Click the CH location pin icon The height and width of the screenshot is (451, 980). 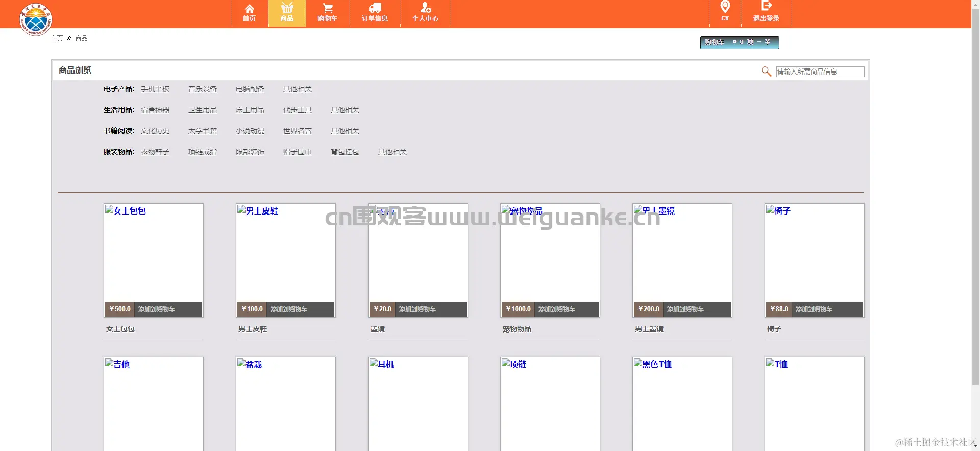(x=725, y=7)
